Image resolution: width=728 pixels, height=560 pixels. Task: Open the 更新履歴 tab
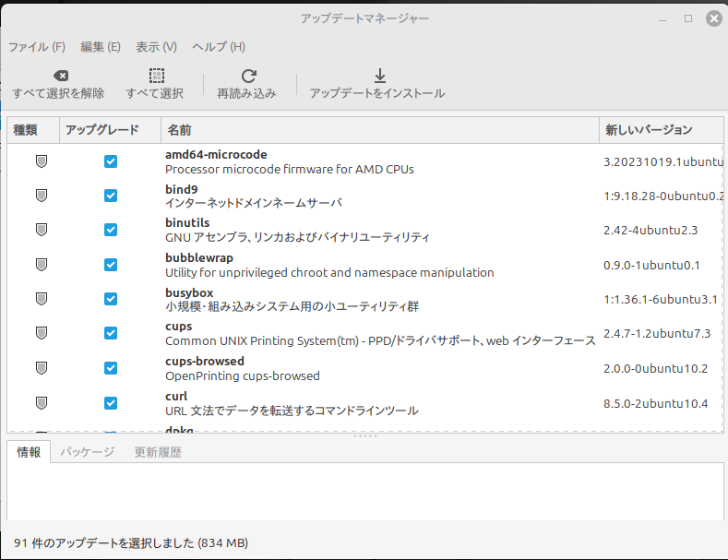158,452
